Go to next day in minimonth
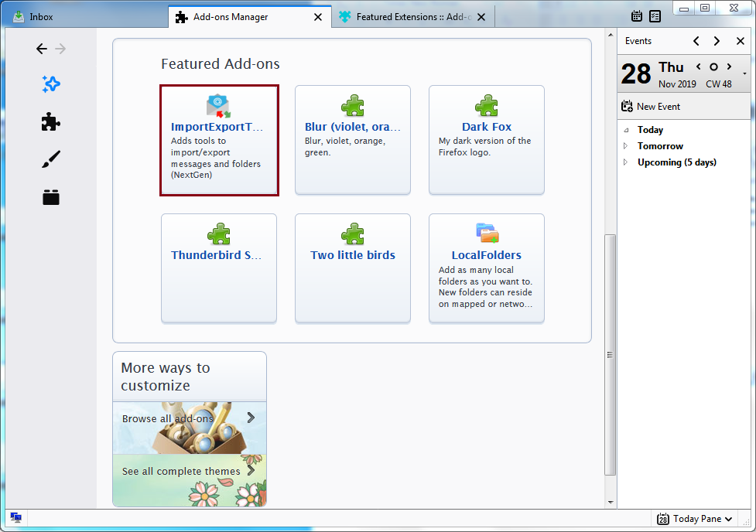756x532 pixels. (x=729, y=66)
